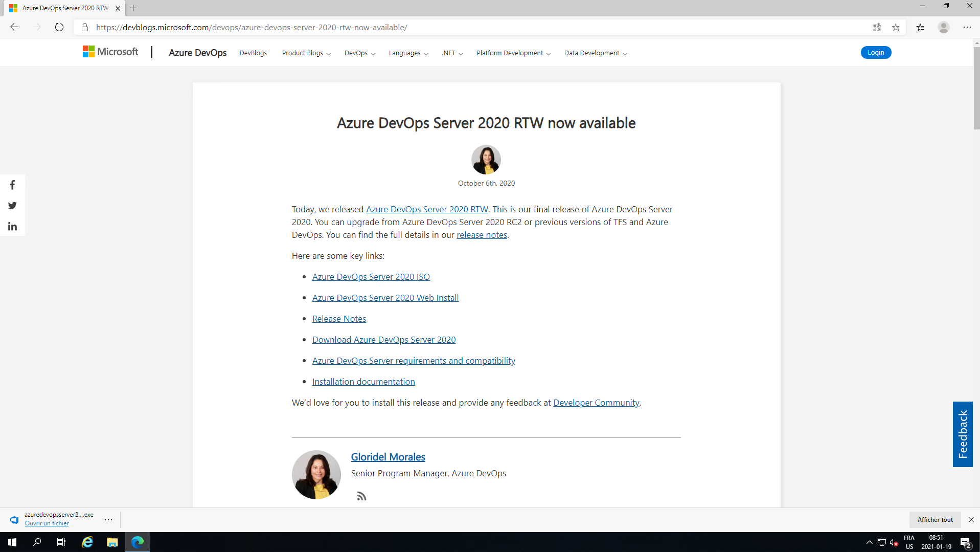Open the Feedback side panel
This screenshot has height=552, width=980.
(962, 434)
